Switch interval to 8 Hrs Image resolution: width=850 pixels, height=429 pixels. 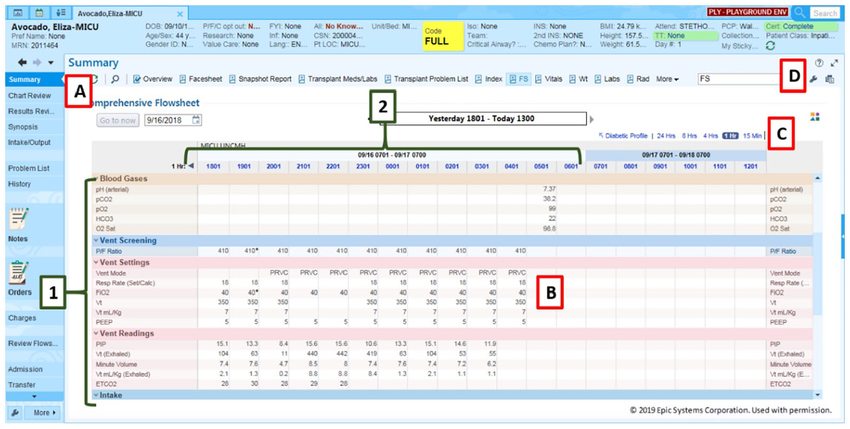(689, 136)
